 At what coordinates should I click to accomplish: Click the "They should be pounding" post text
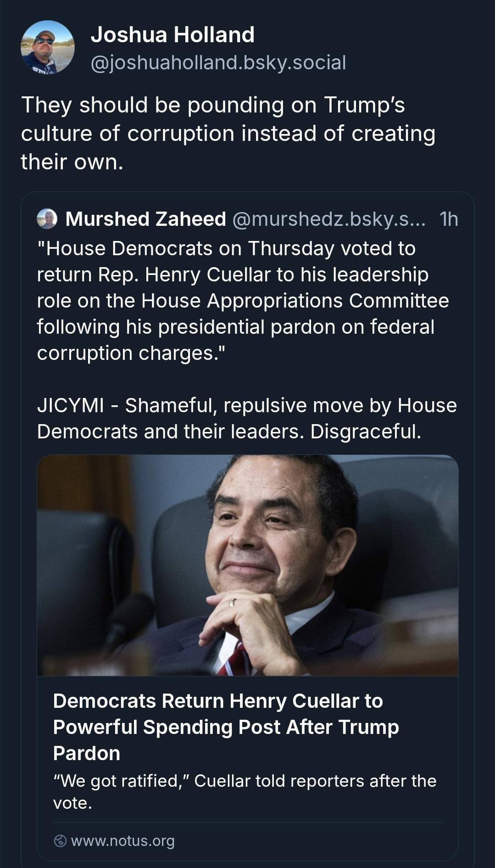click(x=228, y=133)
